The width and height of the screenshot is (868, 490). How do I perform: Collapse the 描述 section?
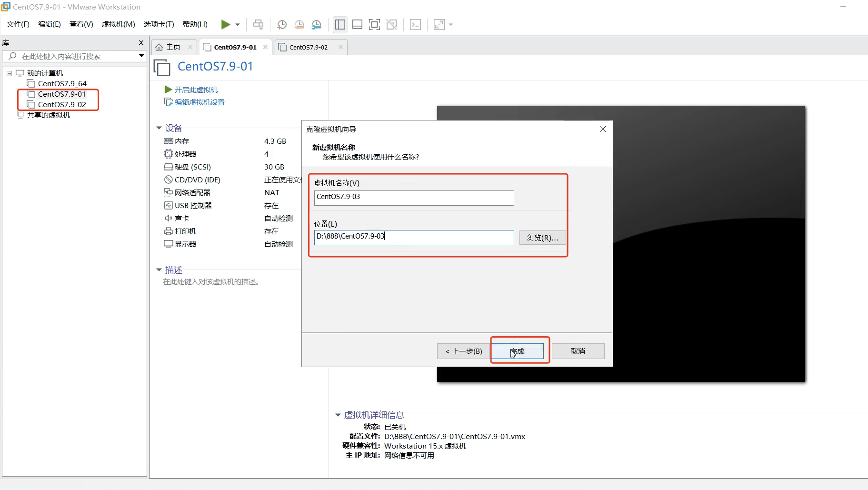(x=159, y=270)
